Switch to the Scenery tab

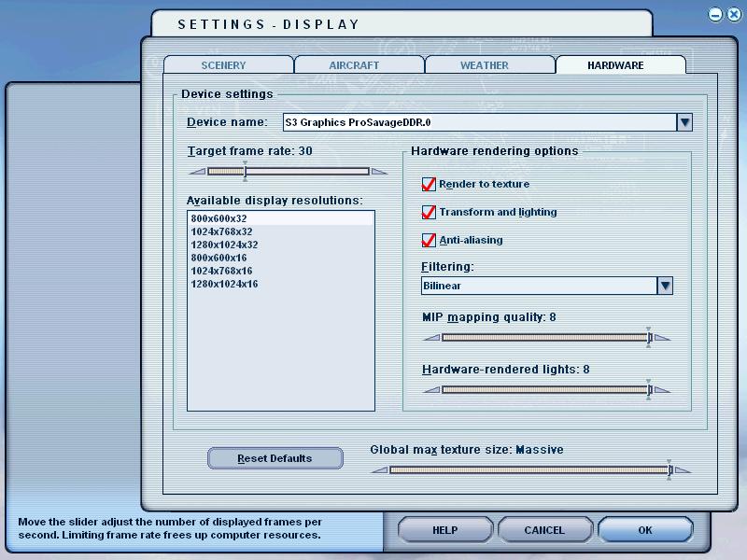(224, 65)
